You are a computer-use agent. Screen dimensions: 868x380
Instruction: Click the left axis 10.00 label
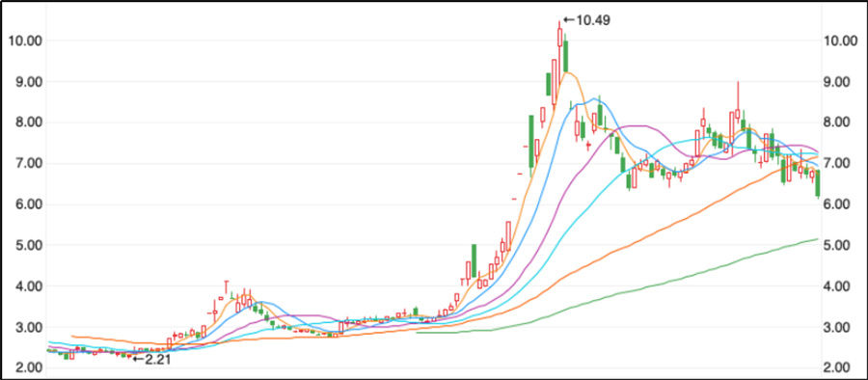coord(21,41)
